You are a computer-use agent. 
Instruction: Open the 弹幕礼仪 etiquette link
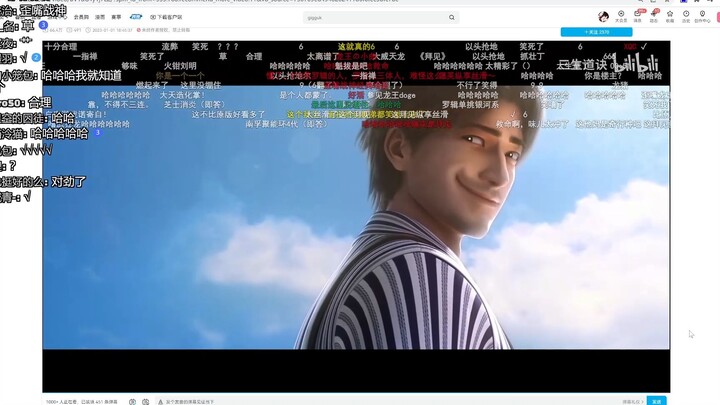pyautogui.click(x=631, y=401)
